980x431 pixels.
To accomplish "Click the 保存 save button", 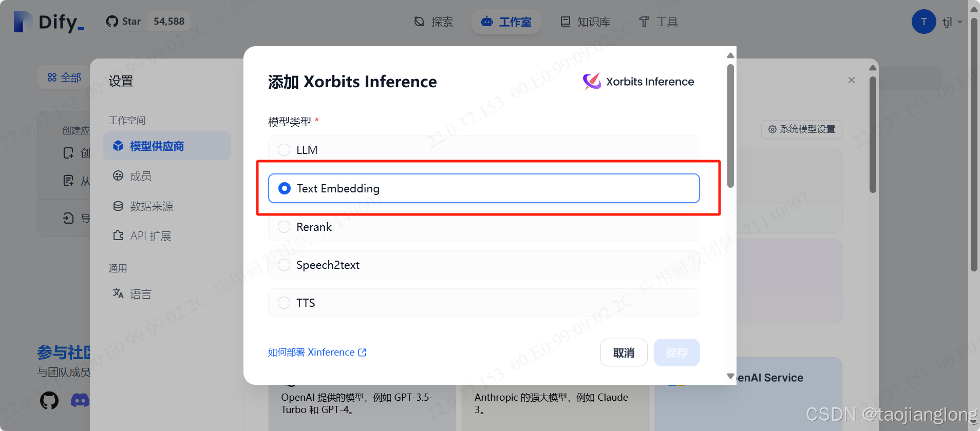I will [676, 352].
